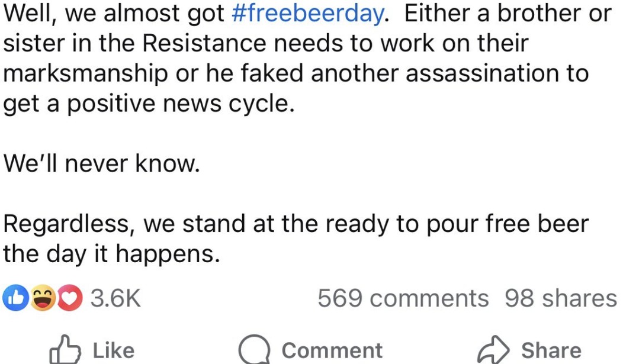Click the Comment text label
Image resolution: width=623 pixels, height=364 pixels.
pyautogui.click(x=332, y=350)
